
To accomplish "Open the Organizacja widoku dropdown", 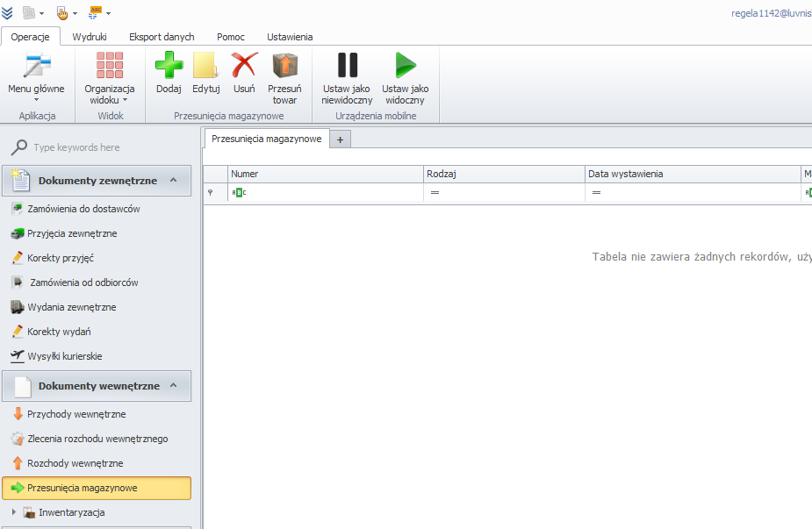I will (109, 78).
